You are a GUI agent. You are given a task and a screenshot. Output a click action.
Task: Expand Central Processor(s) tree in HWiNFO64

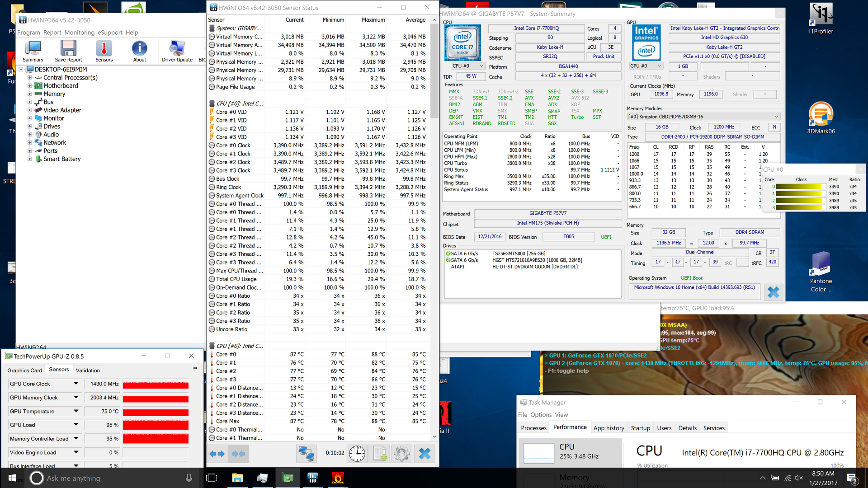pos(30,78)
